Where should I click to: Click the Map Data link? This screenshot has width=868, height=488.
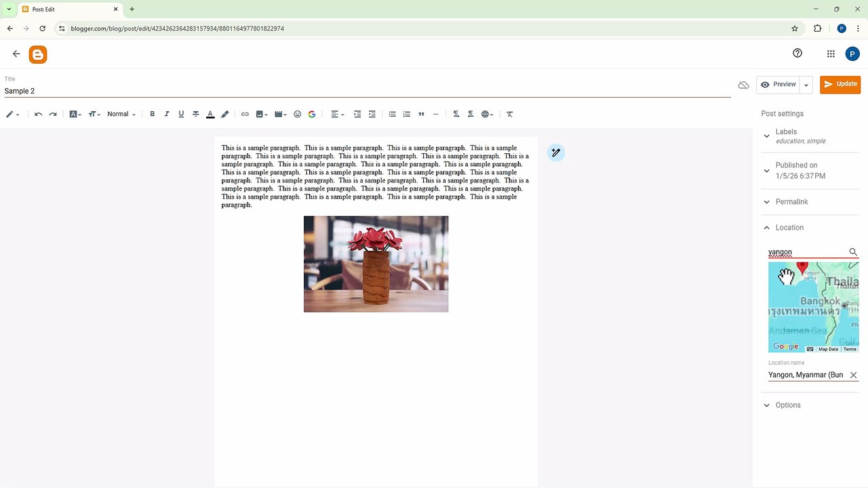(x=828, y=349)
